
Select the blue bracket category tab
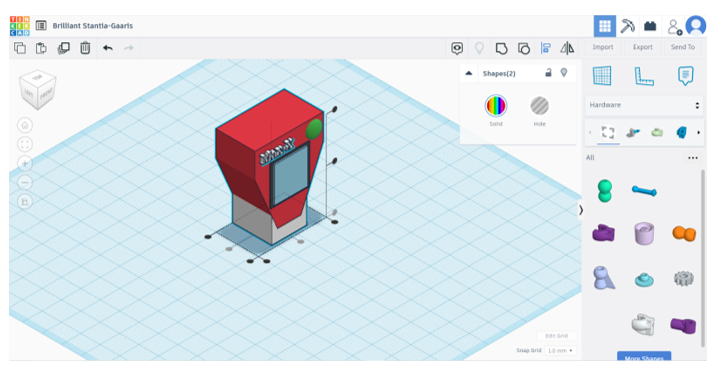pos(633,133)
